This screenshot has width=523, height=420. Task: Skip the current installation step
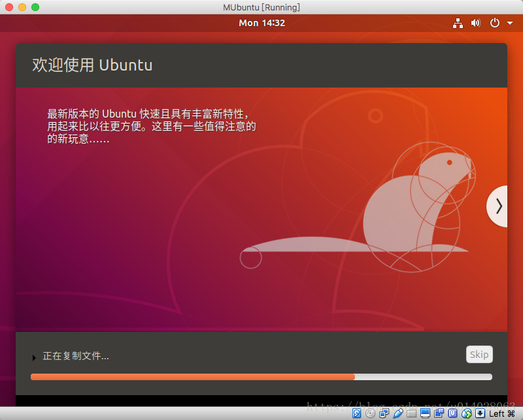click(479, 354)
